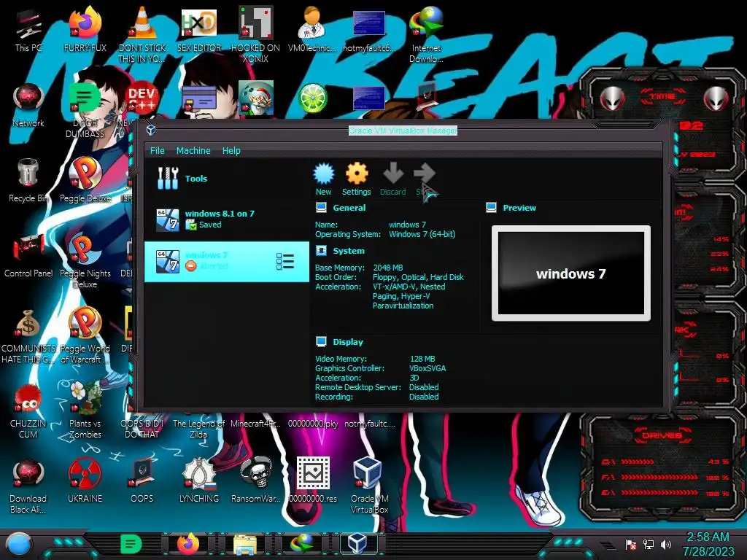The image size is (747, 560).
Task: Open the Download Black Ali... icon
Action: click(x=28, y=486)
